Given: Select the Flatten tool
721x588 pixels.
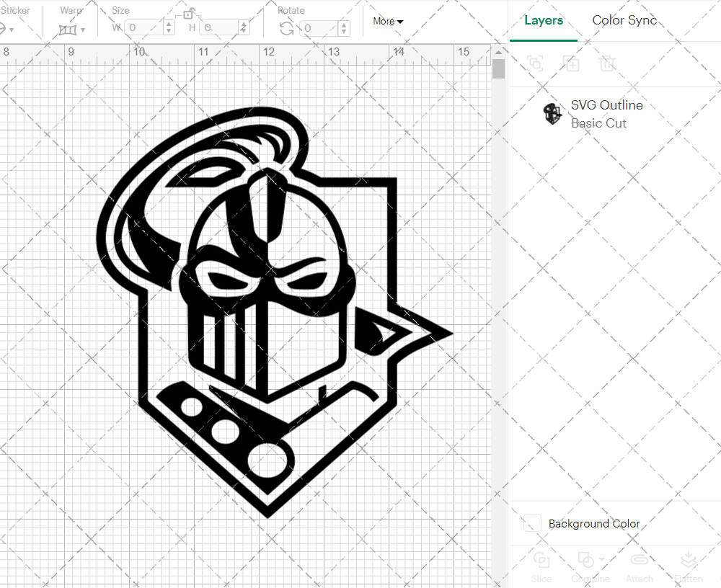Looking at the screenshot, I should tap(689, 568).
